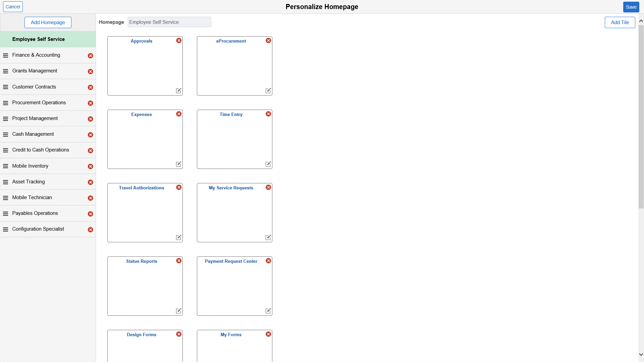Remove the Expenses tile
The width and height of the screenshot is (644, 362).
179,114
